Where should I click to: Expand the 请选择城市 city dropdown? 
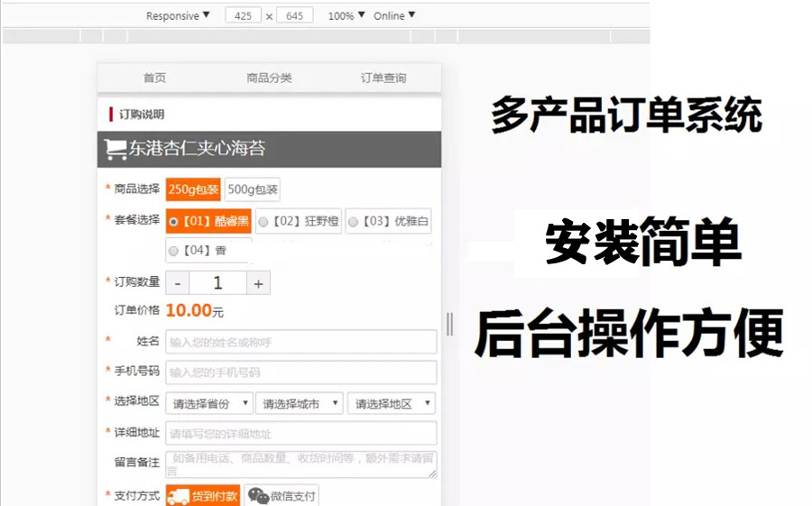point(300,404)
